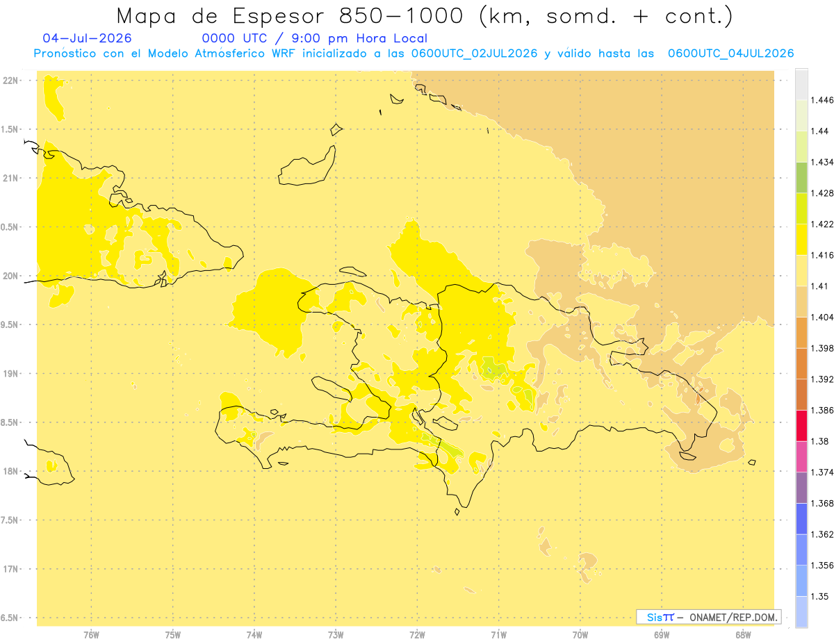Click the "75W" longitude axis label
Image resolution: width=834 pixels, height=644 pixels.
click(x=173, y=634)
